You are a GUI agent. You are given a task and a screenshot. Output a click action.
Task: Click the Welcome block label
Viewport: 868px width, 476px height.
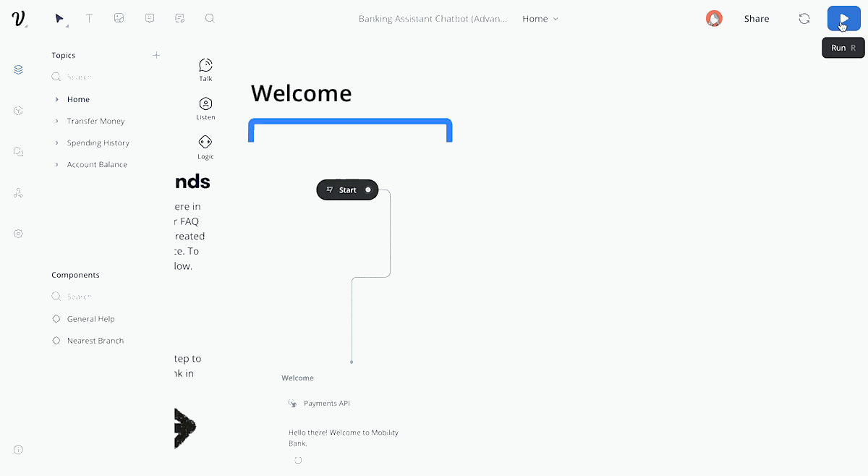(297, 378)
